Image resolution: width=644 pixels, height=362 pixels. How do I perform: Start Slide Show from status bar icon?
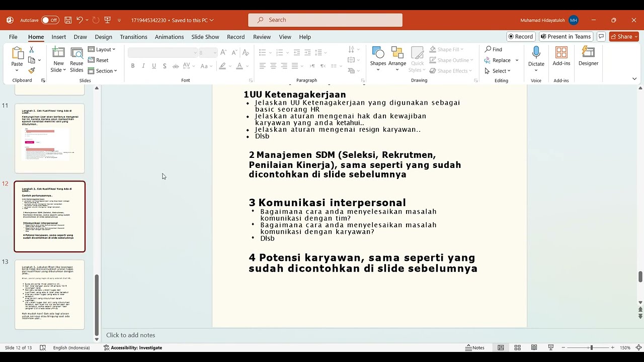coord(550,347)
